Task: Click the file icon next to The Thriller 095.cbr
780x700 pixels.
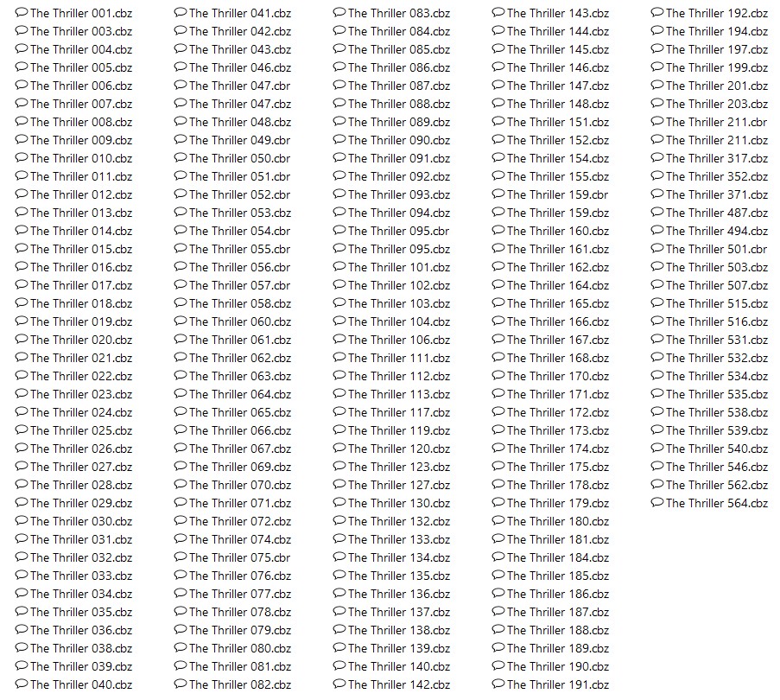Action: point(339,231)
